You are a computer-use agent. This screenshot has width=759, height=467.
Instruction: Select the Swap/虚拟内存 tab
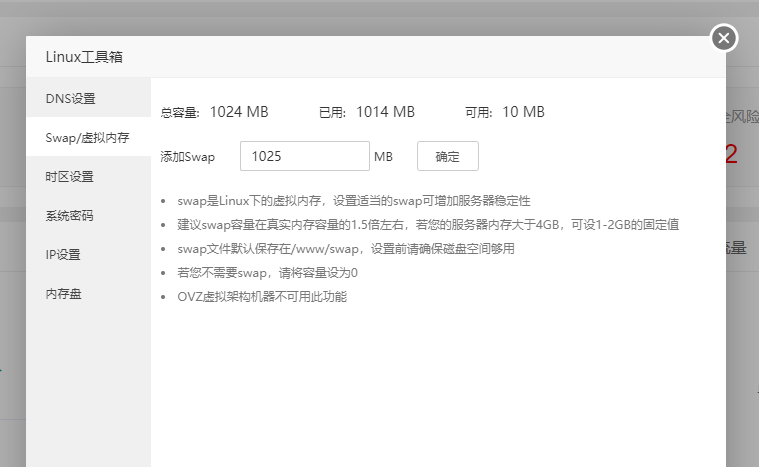88,137
